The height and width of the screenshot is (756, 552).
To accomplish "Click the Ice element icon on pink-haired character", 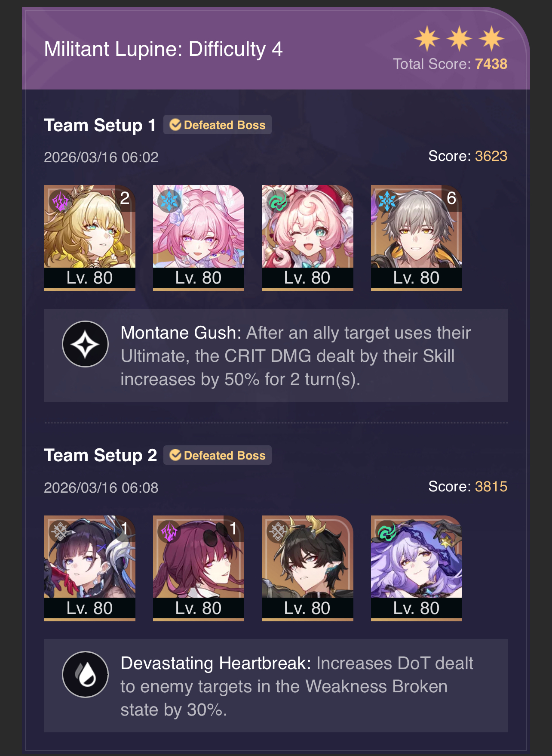I will [x=169, y=201].
